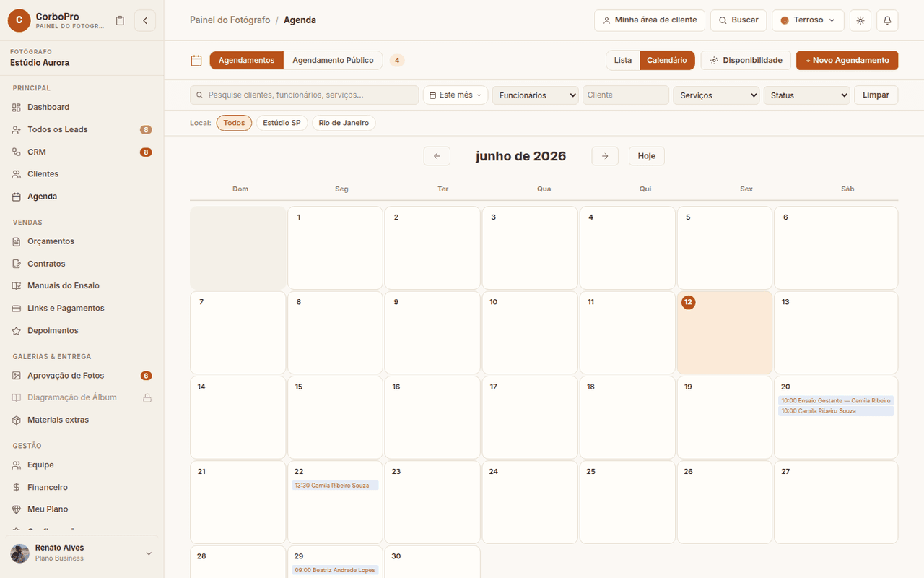The height and width of the screenshot is (578, 924).
Task: Open the 10:00 Camila Ribeiro Souza event
Action: coord(836,411)
